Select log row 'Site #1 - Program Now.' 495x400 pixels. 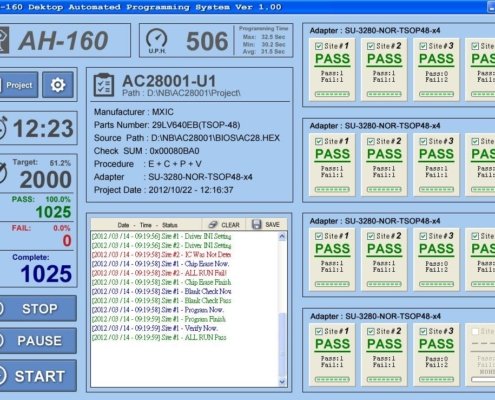[x=158, y=310]
